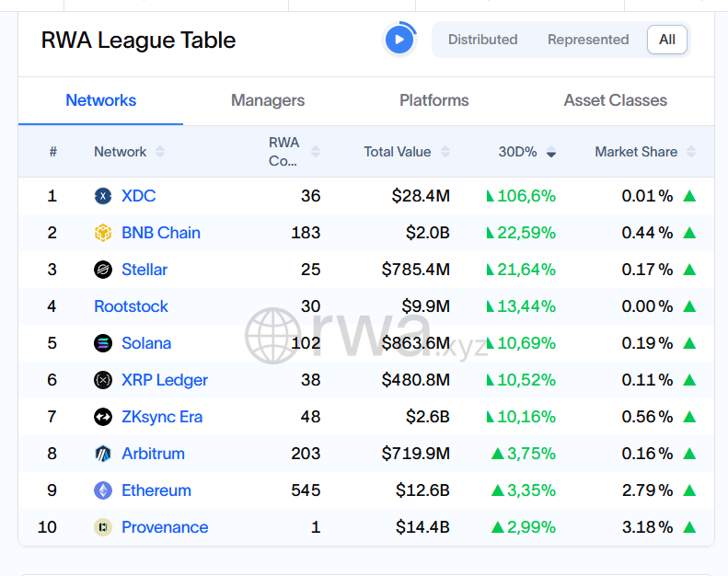
Task: Click the XDC network logo icon
Action: (103, 196)
